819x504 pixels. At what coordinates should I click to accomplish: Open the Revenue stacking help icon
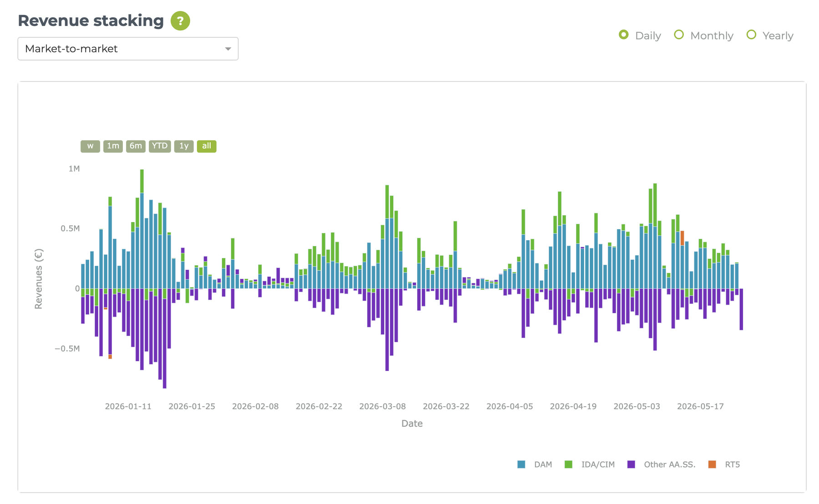[x=180, y=21]
